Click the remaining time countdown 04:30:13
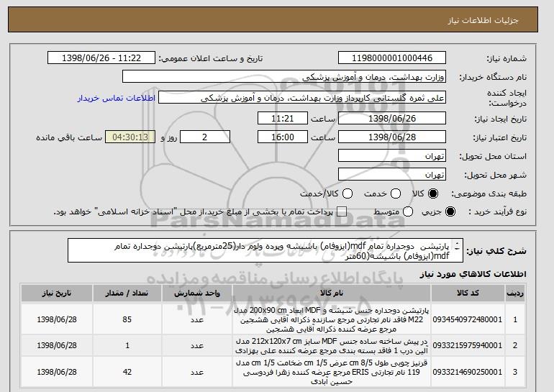The image size is (554, 392). (x=130, y=137)
